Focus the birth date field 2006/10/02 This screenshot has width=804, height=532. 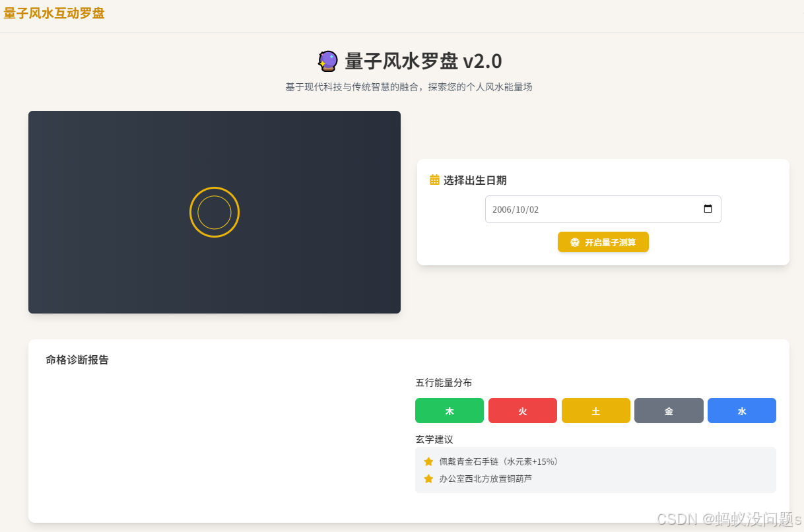point(603,209)
